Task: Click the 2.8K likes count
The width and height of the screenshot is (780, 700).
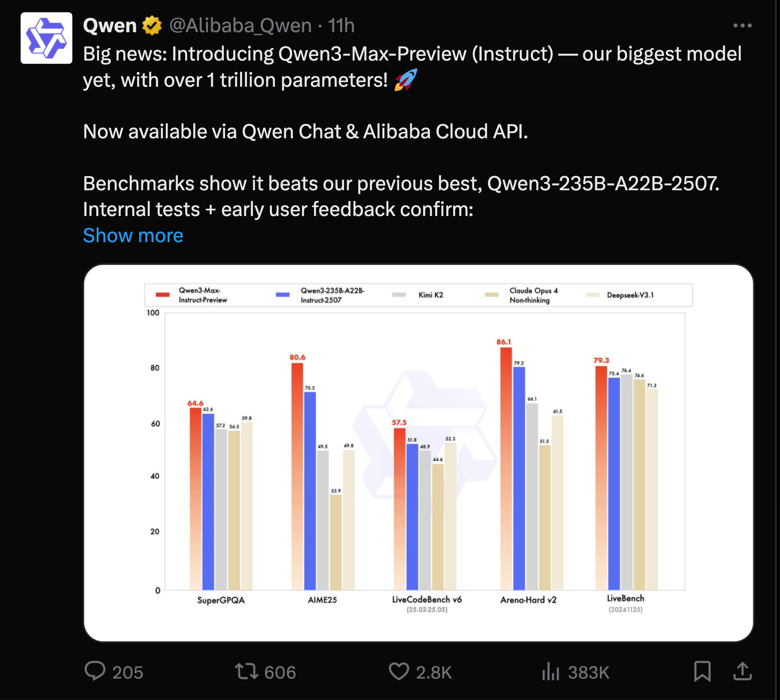Action: coord(434,673)
